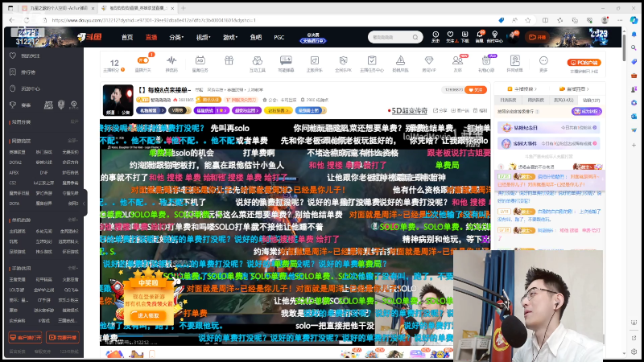Expand the 游戏 games dropdown

(230, 37)
